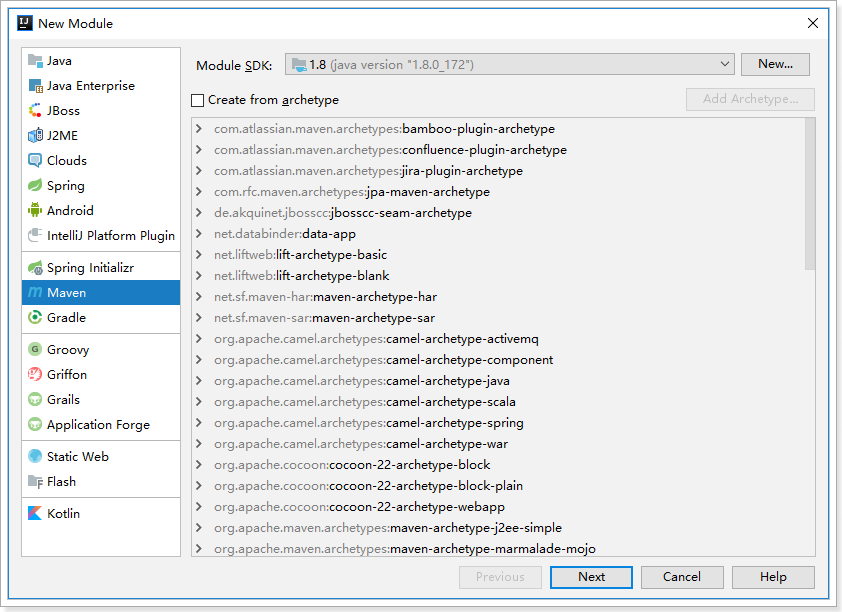Select camel-archetype-java row

[x=498, y=381]
